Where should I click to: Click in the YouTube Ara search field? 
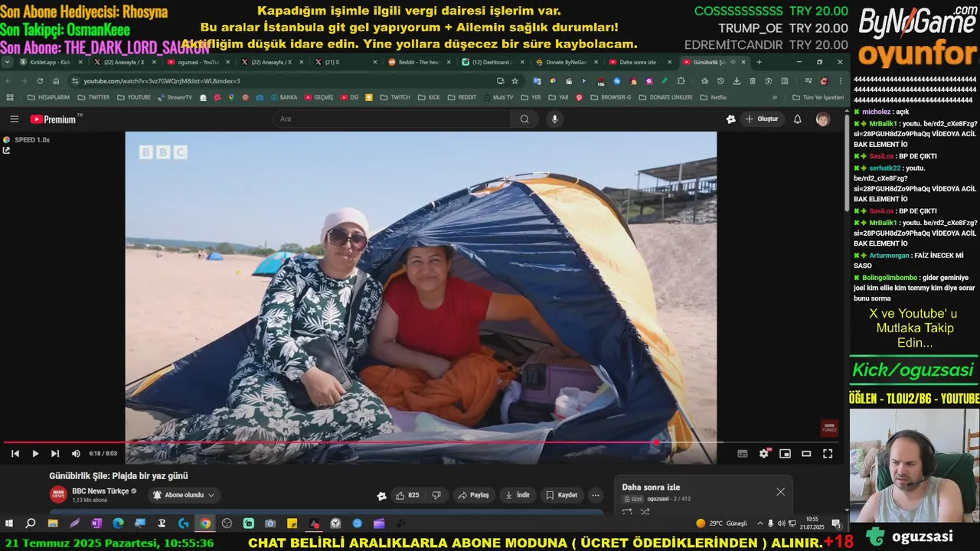point(392,119)
